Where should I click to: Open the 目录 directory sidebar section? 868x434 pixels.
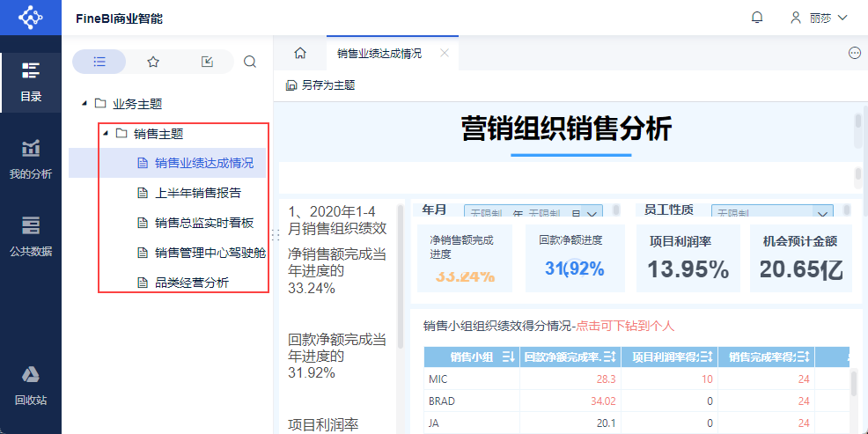coord(31,83)
